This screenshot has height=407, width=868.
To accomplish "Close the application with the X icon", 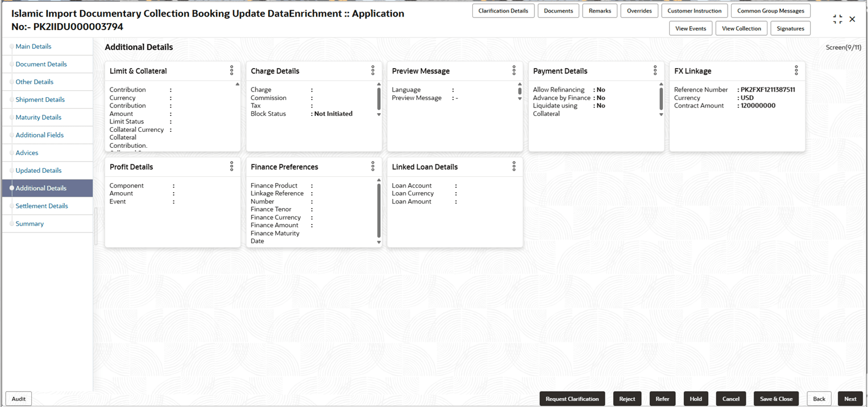I will click(x=852, y=19).
